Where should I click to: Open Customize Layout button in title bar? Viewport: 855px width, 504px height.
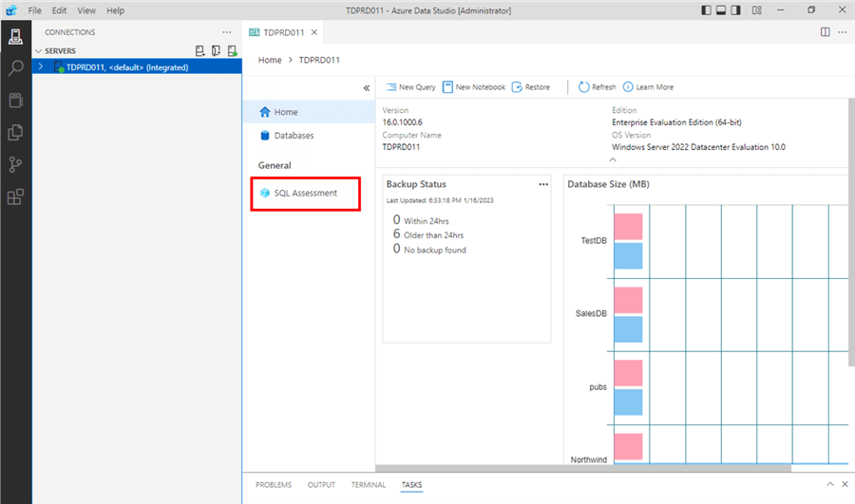pyautogui.click(x=757, y=10)
